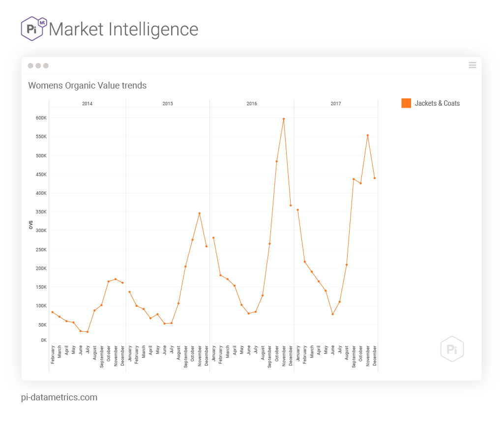Viewport: 504px width, 421px height.
Task: Click the first gray window dot
Action: coord(30,65)
